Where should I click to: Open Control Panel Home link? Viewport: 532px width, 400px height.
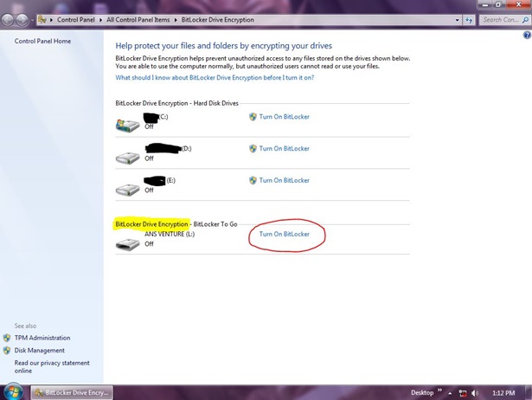42,41
